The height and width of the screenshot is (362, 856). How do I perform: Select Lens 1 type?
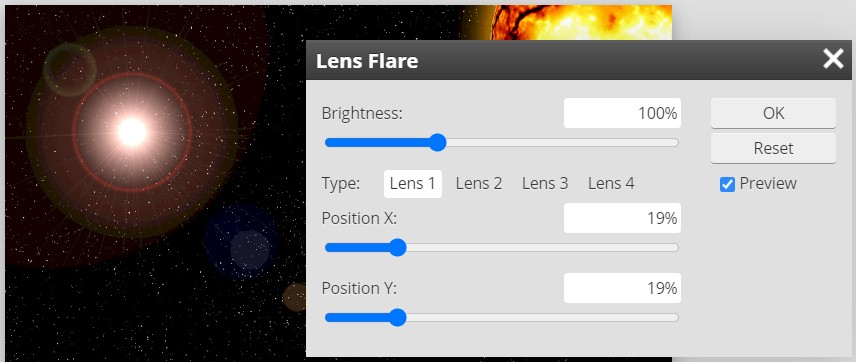click(413, 183)
